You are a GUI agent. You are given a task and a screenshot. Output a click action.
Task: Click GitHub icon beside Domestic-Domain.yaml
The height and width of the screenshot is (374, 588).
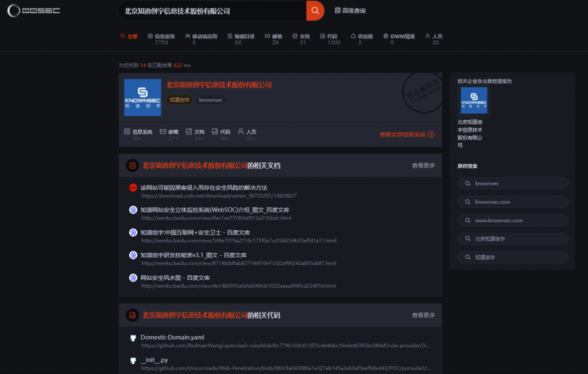coord(133,338)
